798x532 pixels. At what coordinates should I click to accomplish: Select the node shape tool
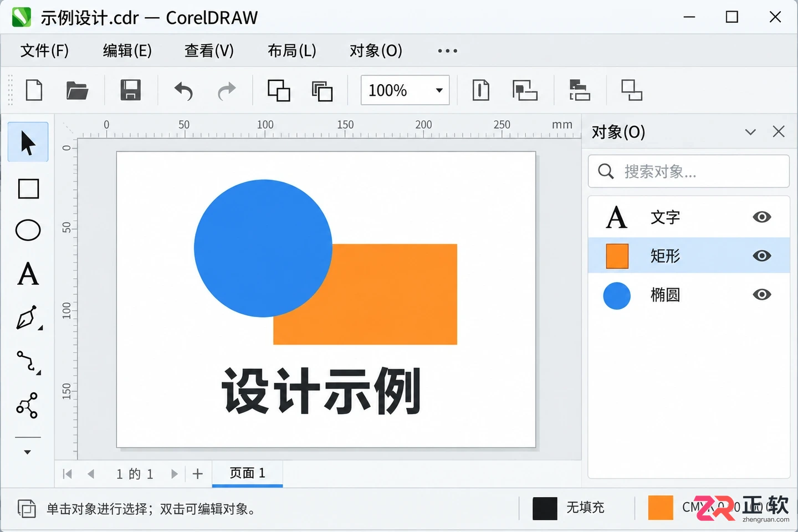click(28, 405)
